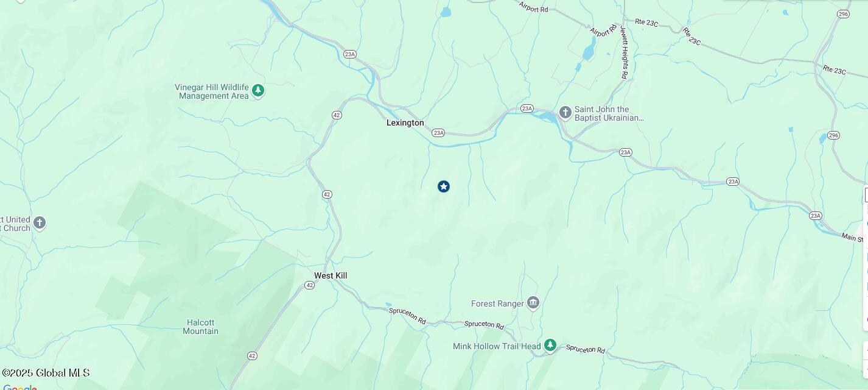The width and height of the screenshot is (868, 390).
Task: Open the United Church cross marker
Action: click(40, 223)
